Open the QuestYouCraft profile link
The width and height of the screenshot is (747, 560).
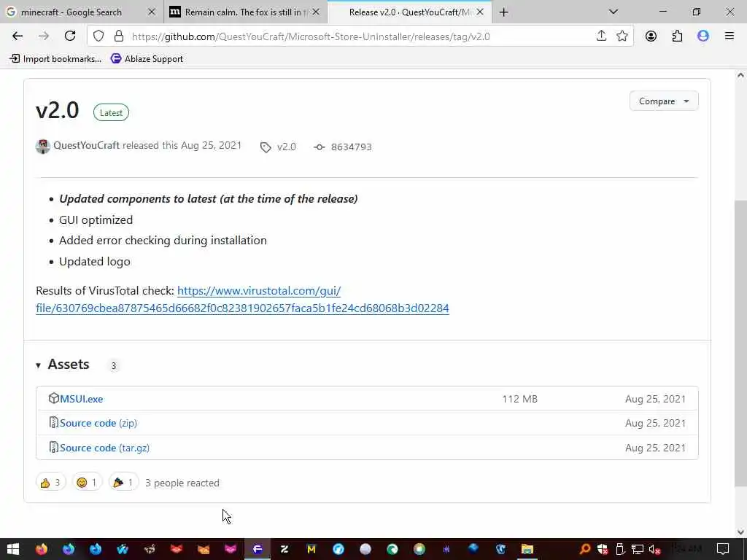(x=86, y=146)
